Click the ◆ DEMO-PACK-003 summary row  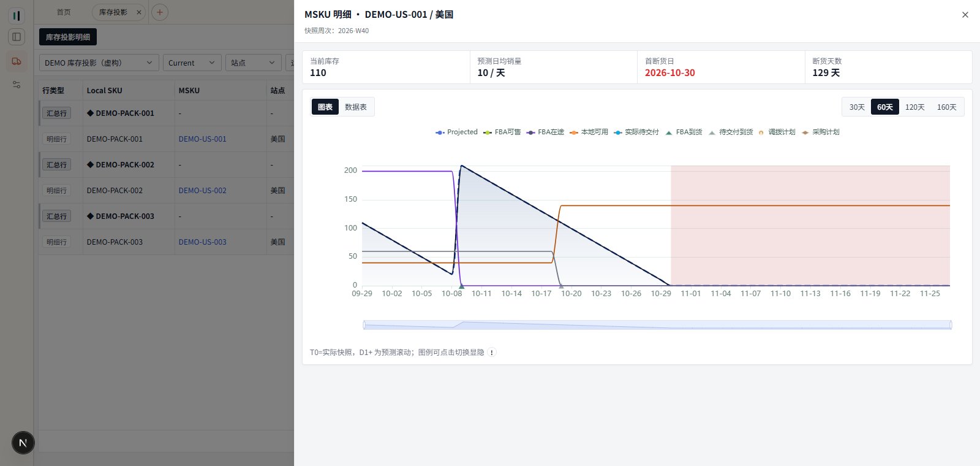coord(166,216)
